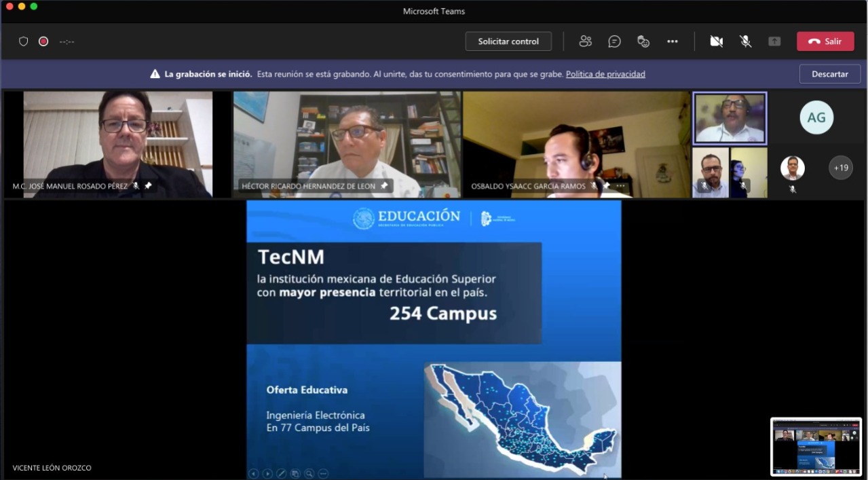Click VICENTE LEÓN OROZCO presenter label
This screenshot has width=868, height=480.
tap(52, 468)
